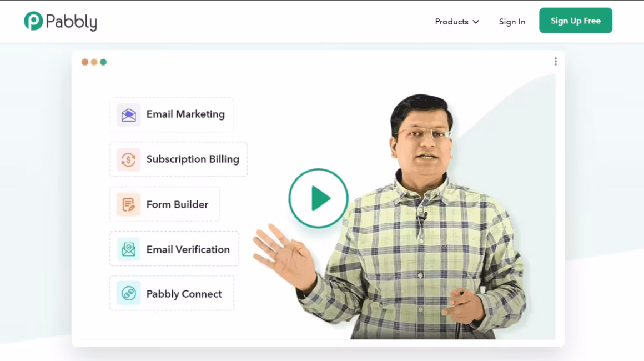Open the Email Verification checkmark-mail icon
Image resolution: width=644 pixels, height=361 pixels.
[x=128, y=249]
